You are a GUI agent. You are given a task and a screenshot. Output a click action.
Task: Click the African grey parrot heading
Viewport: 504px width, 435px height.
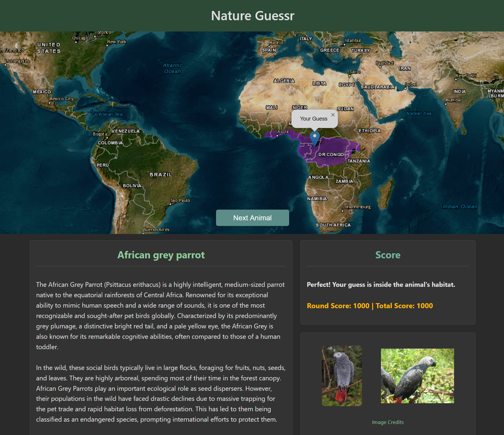point(161,255)
